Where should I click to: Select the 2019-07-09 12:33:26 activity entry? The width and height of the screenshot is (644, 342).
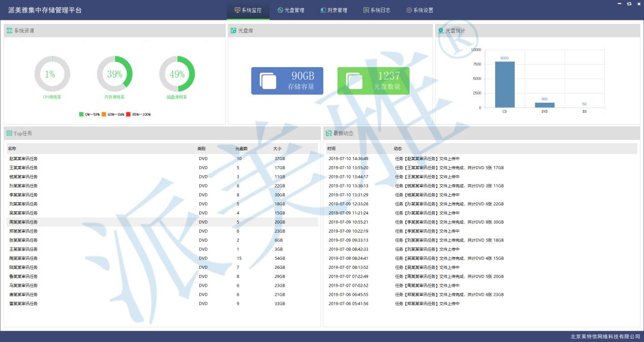point(349,204)
